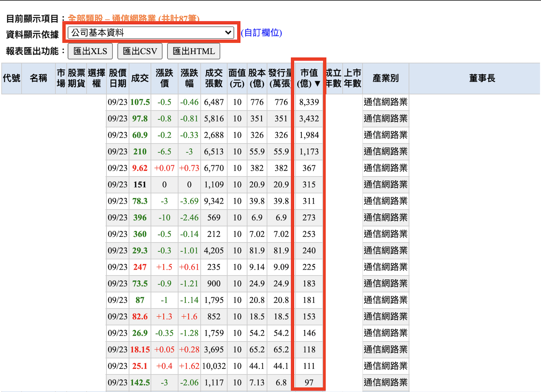541x392 pixels.
Task: Select the 8,339 market value cell
Action: click(x=309, y=102)
